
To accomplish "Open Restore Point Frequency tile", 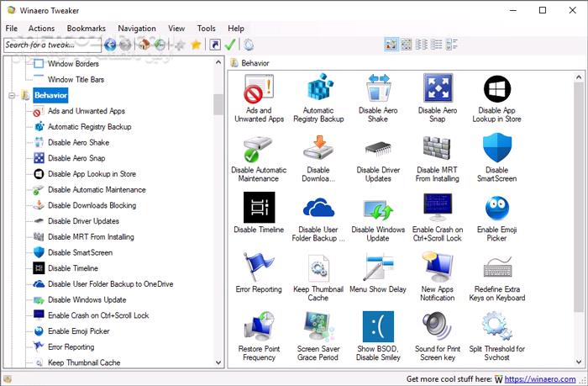I will click(x=259, y=336).
